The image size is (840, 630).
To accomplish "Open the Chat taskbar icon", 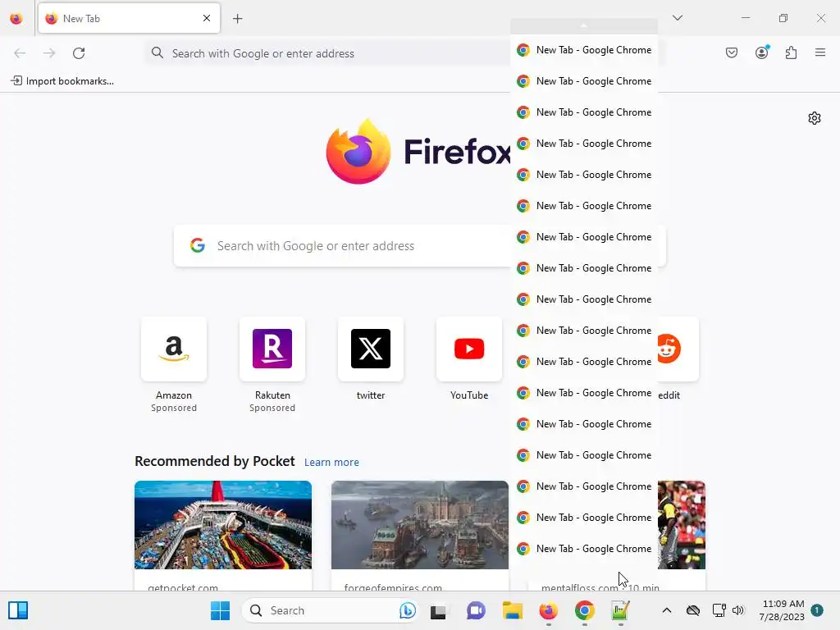I will coord(476,610).
